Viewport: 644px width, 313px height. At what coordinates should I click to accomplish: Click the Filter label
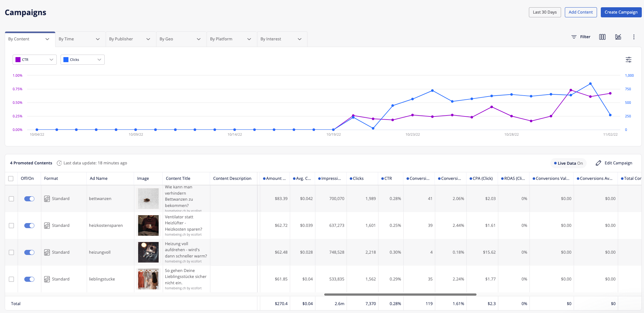(585, 37)
